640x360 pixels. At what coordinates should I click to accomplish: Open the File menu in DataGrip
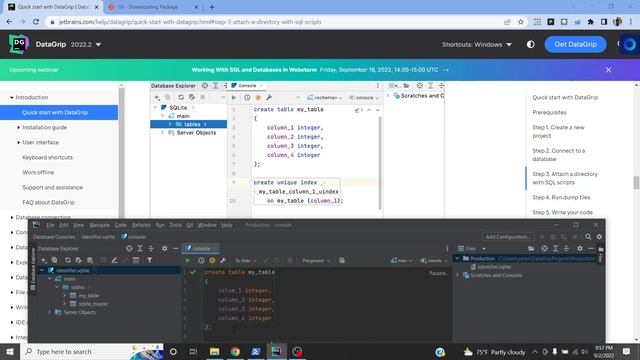click(x=50, y=225)
